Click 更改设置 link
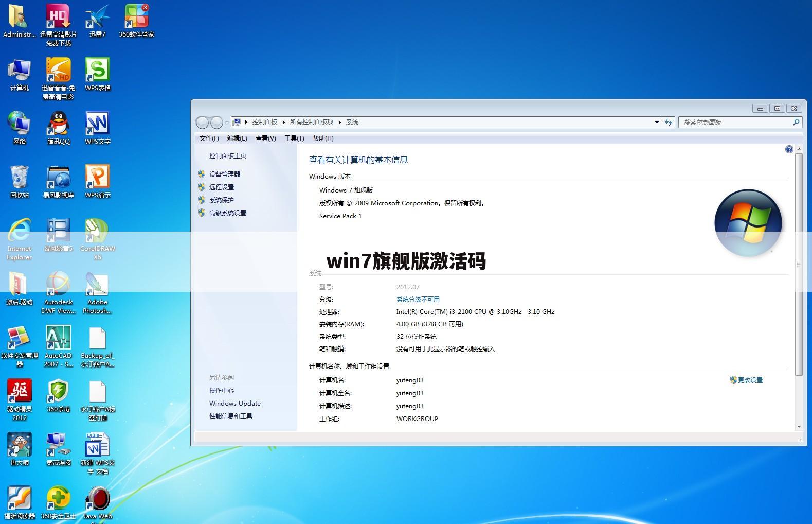This screenshot has width=812, height=524. tap(750, 380)
